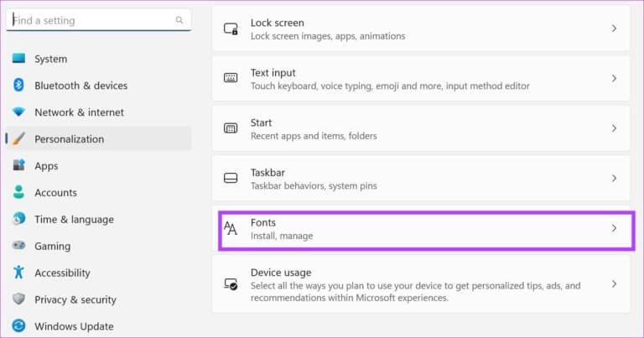This screenshot has height=338, width=644.
Task: Open the Device usage title
Action: coord(281,273)
